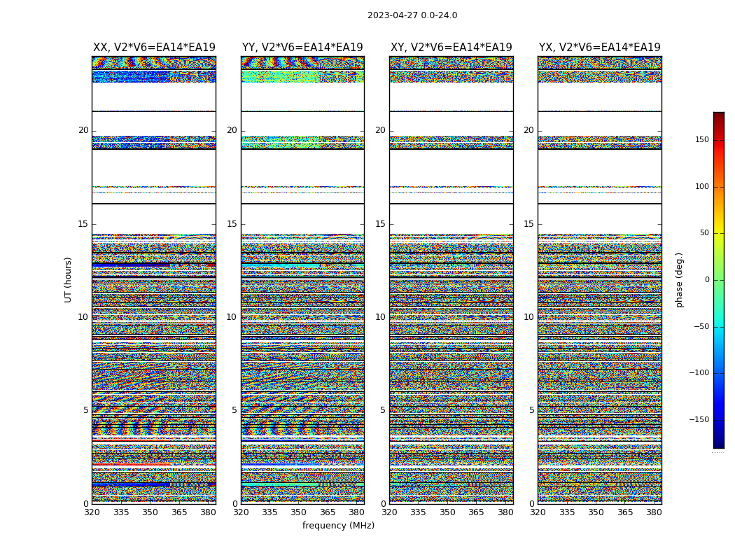Click the 15 hour tick of XX plot
Image resolution: width=735 pixels, height=560 pixels.
(x=83, y=224)
